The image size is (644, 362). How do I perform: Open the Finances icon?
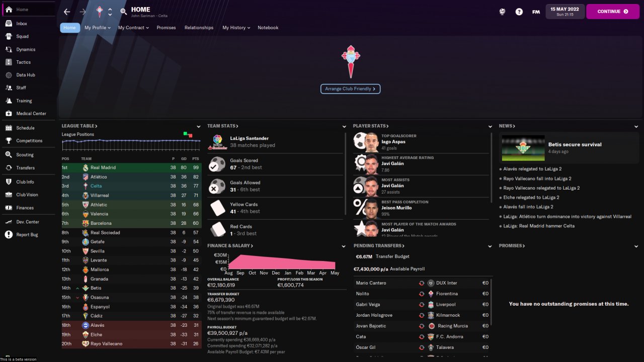click(9, 208)
